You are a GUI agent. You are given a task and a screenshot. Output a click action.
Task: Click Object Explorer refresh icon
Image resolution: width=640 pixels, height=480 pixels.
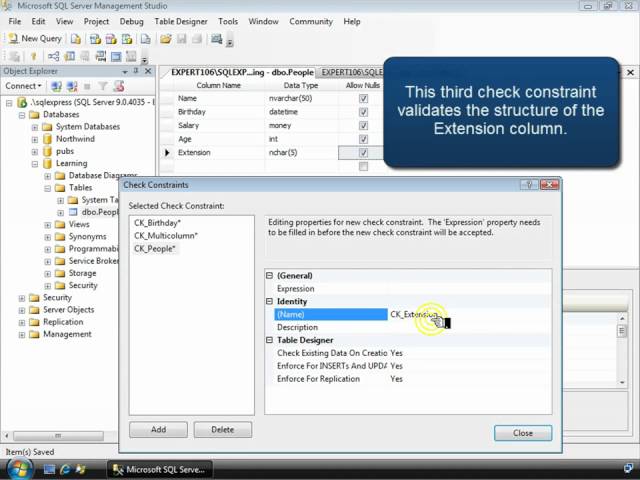(119, 86)
